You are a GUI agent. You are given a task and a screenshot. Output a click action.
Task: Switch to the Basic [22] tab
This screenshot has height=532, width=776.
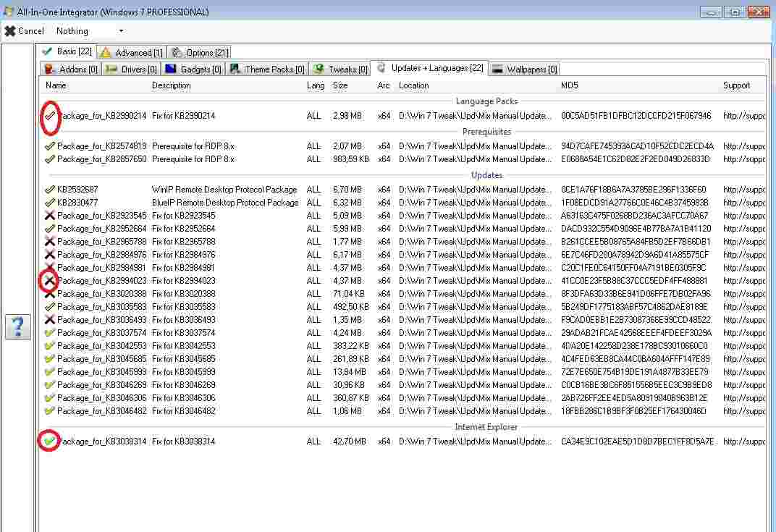(67, 51)
